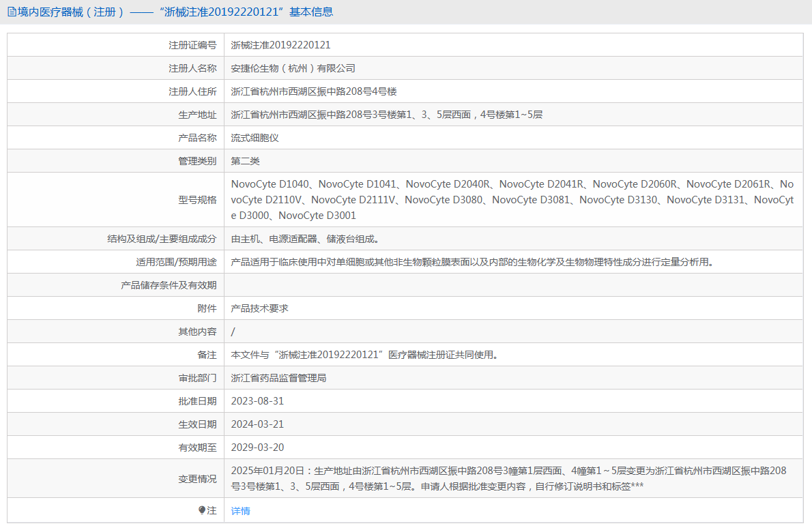Click the 备注 label
Viewport: 812px width, 528px height.
[x=207, y=355]
